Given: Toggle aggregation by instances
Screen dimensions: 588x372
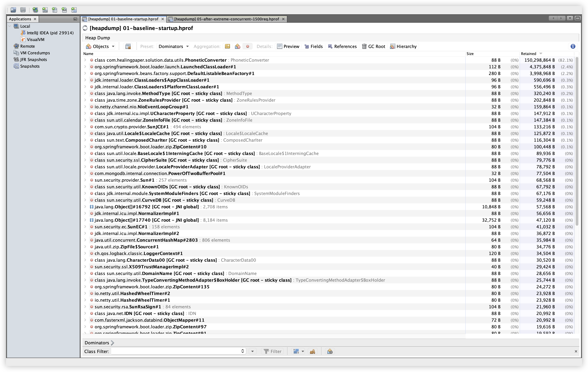Looking at the screenshot, I should pos(248,46).
